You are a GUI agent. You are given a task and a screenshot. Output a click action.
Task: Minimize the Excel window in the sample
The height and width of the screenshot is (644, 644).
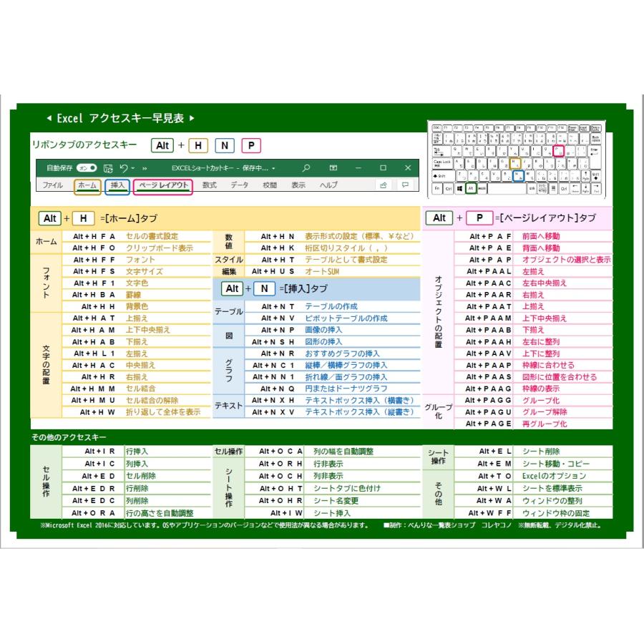[358, 168]
